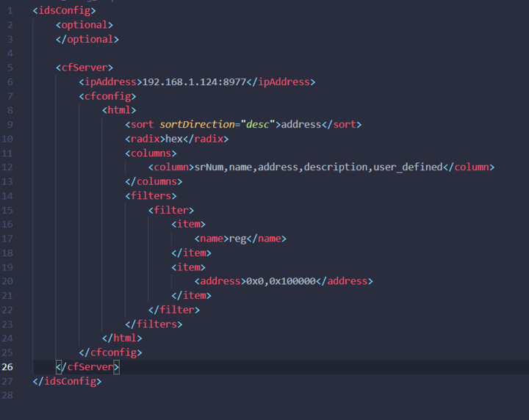Click the closing column tag on line 12

pyautogui.click(x=469, y=167)
